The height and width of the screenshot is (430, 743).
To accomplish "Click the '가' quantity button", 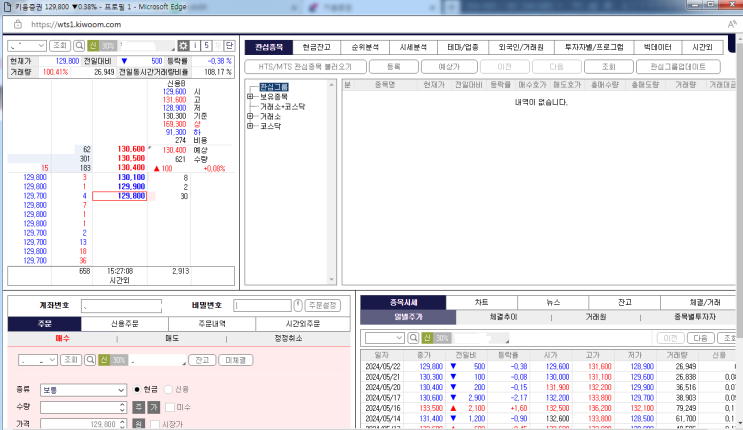I will 154,407.
